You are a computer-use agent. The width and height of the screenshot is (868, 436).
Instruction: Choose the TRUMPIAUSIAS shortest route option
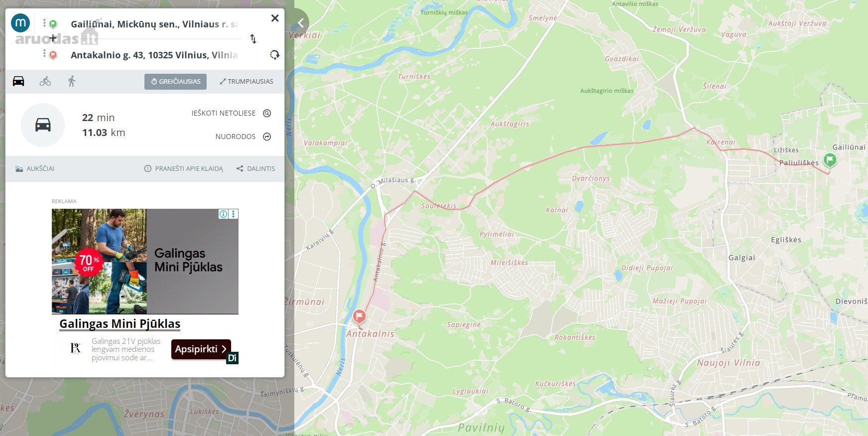point(247,82)
